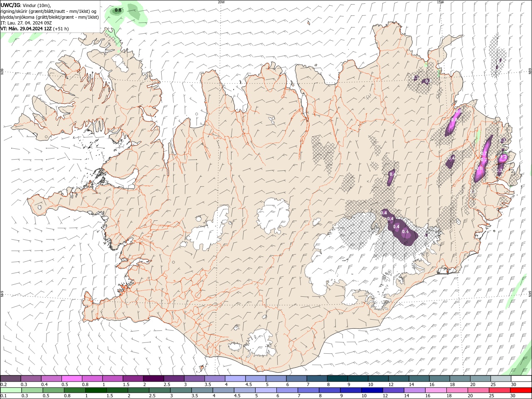The width and height of the screenshot is (532, 399).
Task: Select the violet swatch at 12 in lower legend
Action: (x=393, y=390)
